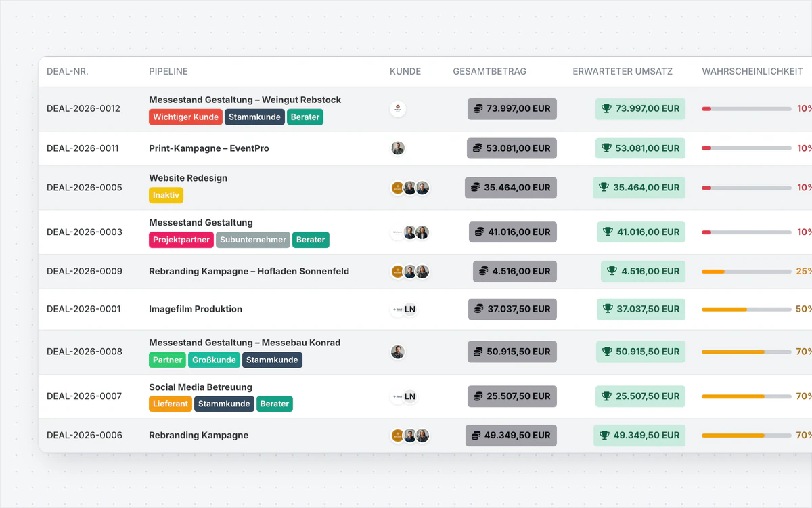Click the coins icon in the 73.997,00 EUR badge
The width and height of the screenshot is (812, 508).
(478, 108)
